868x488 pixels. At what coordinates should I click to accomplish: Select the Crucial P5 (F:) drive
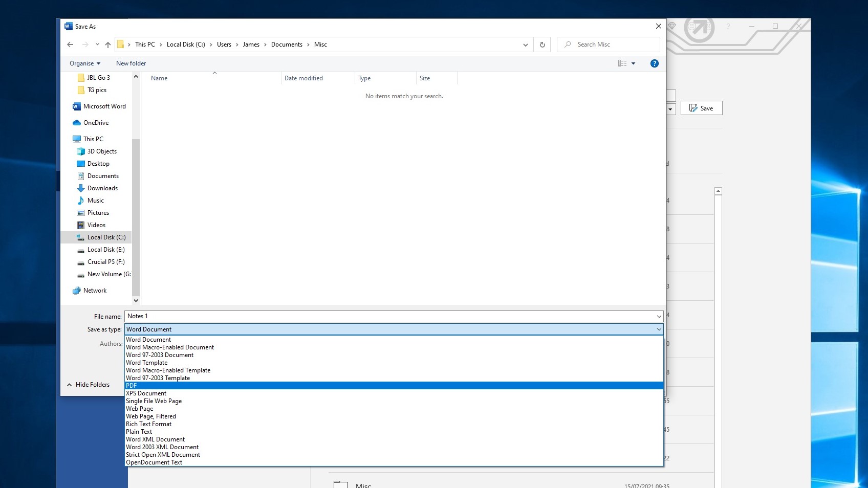pos(106,261)
